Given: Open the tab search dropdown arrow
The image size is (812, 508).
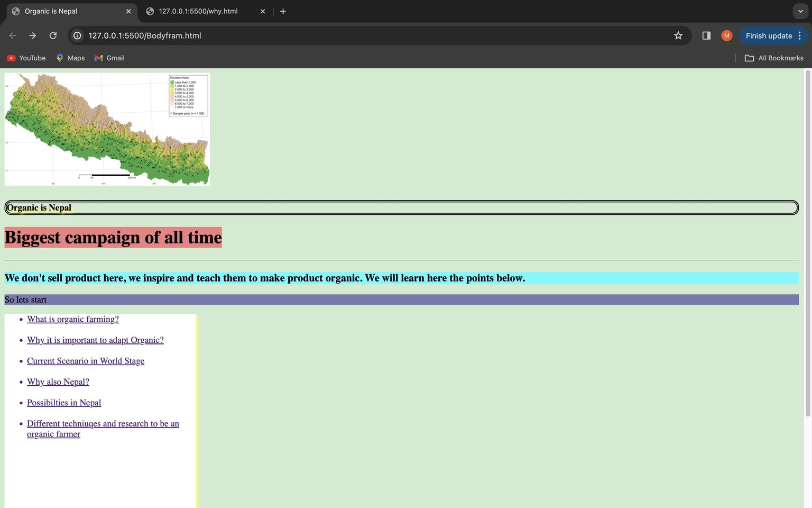Looking at the screenshot, I should 800,11.
